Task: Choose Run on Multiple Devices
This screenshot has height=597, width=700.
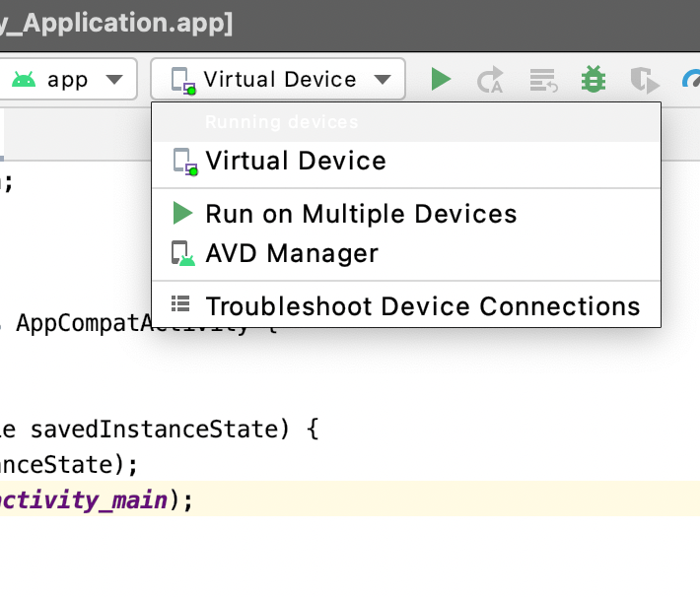Action: tap(406, 214)
